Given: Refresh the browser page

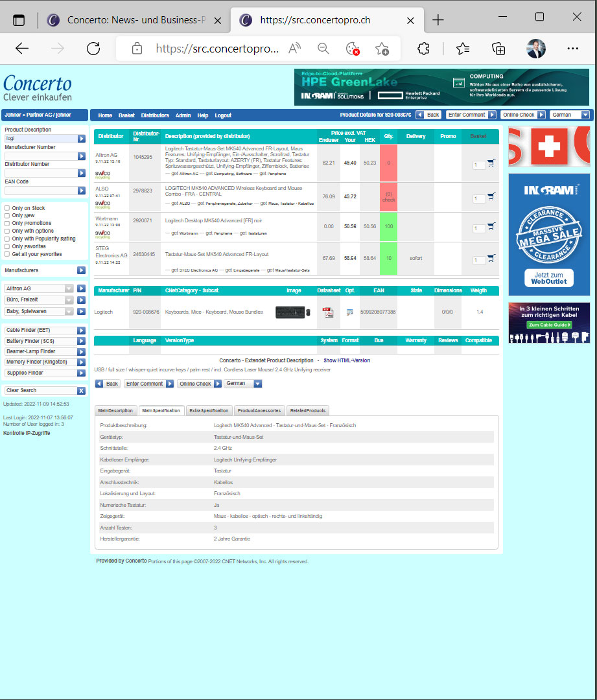Looking at the screenshot, I should [93, 49].
